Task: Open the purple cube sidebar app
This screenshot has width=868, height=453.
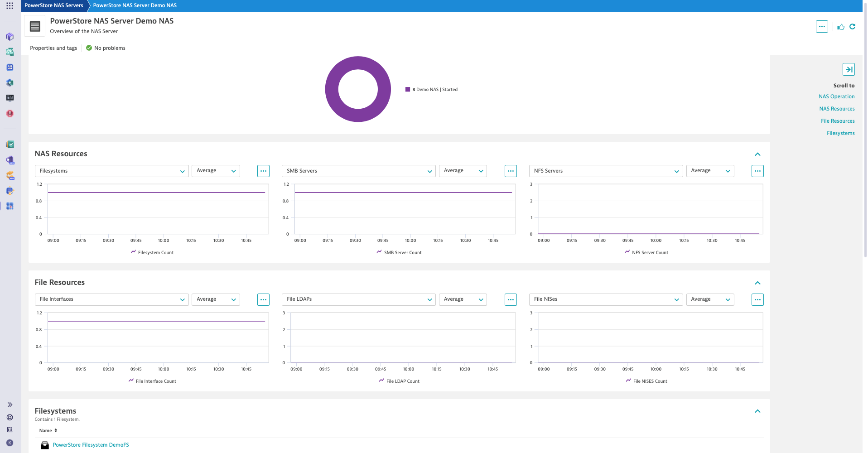Action: [x=10, y=37]
